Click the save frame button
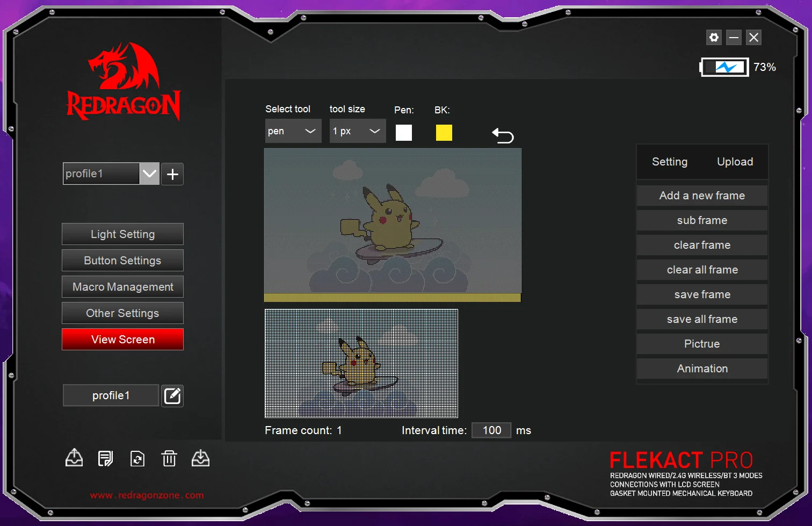This screenshot has height=526, width=812. pyautogui.click(x=702, y=294)
